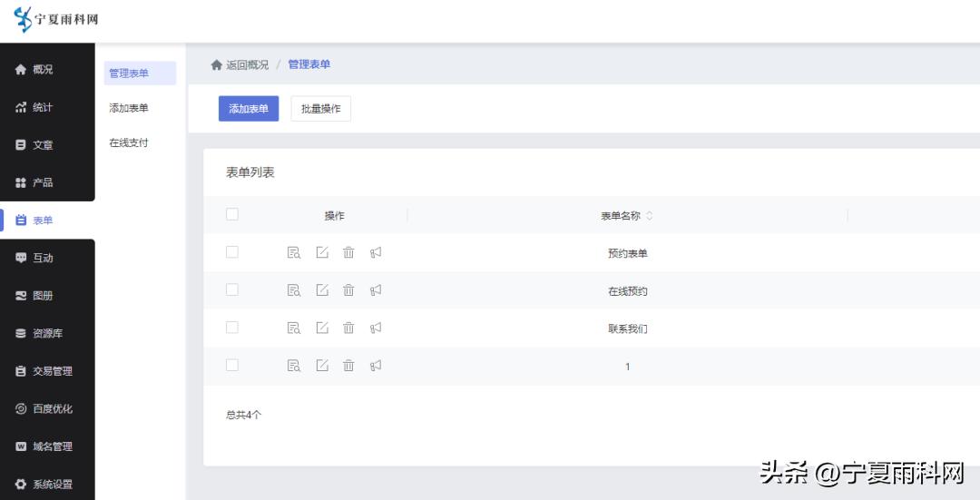The width and height of the screenshot is (980, 500).
Task: Open the 添加表单 submenu item
Action: pyautogui.click(x=129, y=108)
